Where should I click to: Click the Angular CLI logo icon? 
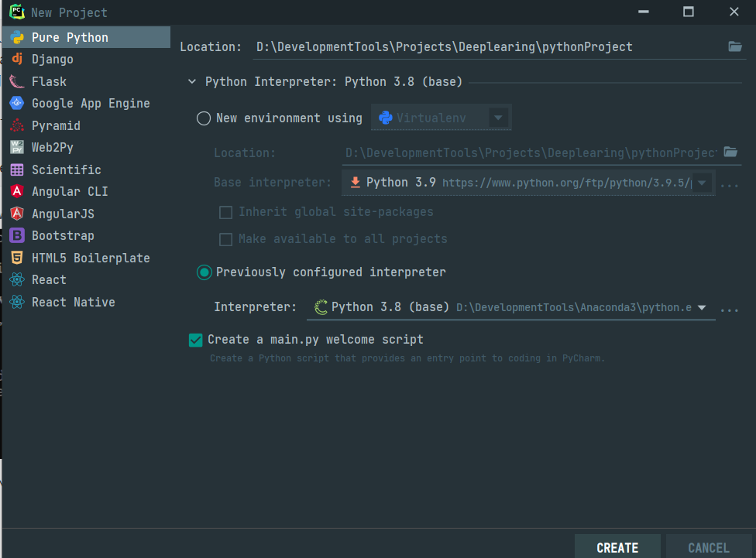(x=17, y=191)
